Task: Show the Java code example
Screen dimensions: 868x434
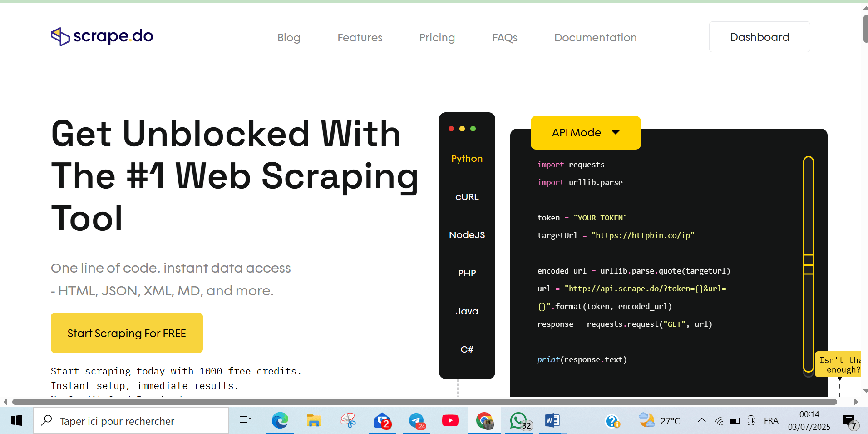Action: (467, 311)
